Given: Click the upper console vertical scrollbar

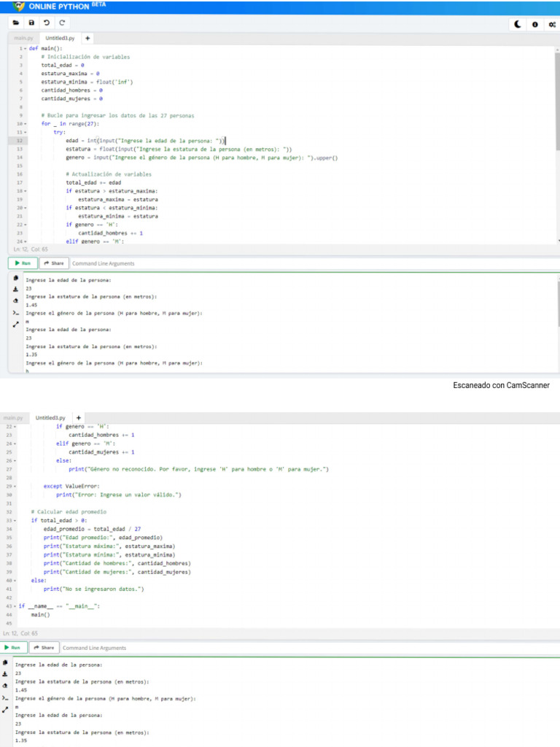Looking at the screenshot, I should pyautogui.click(x=558, y=303).
